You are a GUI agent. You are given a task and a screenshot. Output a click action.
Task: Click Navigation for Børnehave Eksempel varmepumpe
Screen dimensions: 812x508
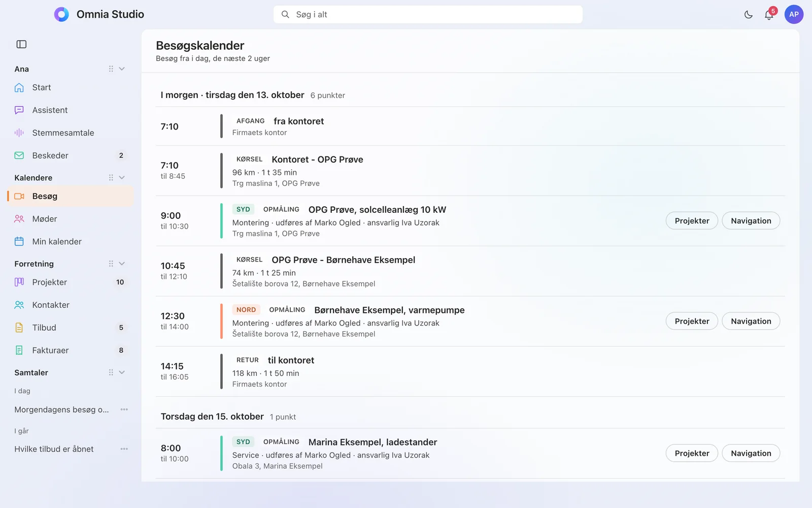point(751,321)
